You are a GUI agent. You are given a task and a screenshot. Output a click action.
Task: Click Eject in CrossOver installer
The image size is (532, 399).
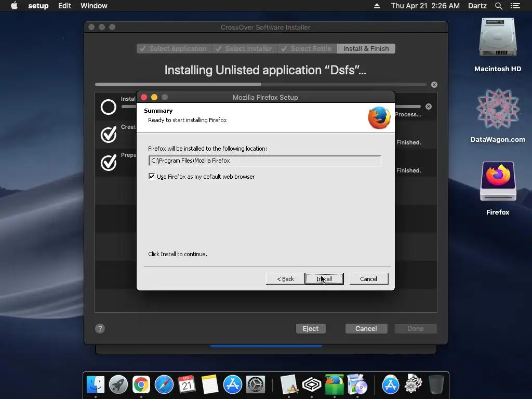pos(311,328)
